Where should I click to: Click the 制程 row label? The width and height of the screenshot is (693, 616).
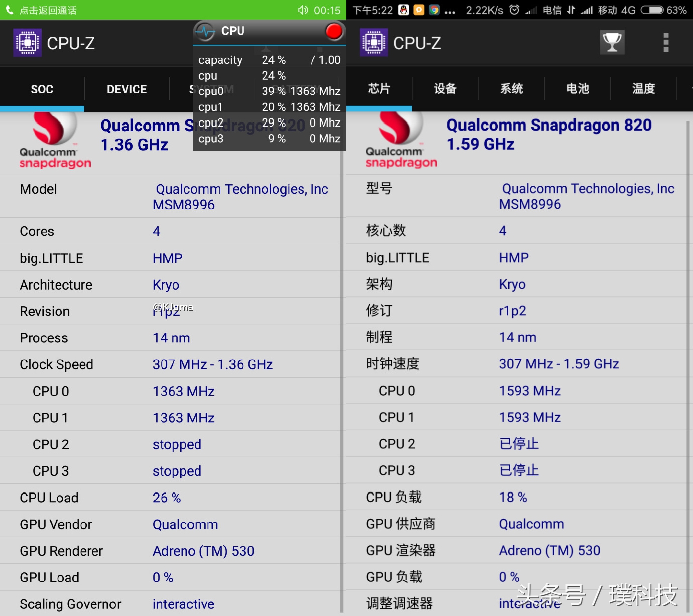tap(379, 337)
